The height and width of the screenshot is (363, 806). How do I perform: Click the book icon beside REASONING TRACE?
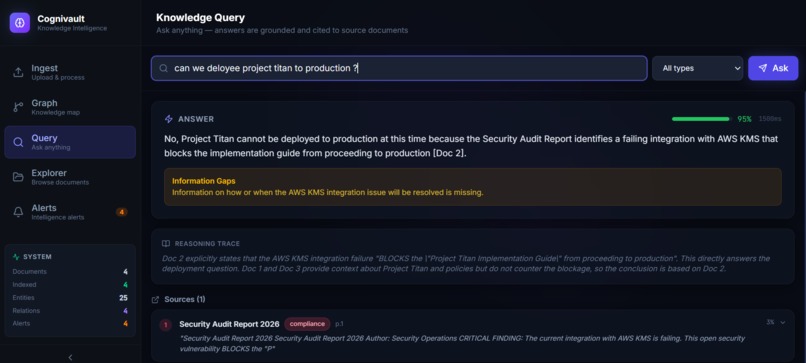click(x=166, y=244)
